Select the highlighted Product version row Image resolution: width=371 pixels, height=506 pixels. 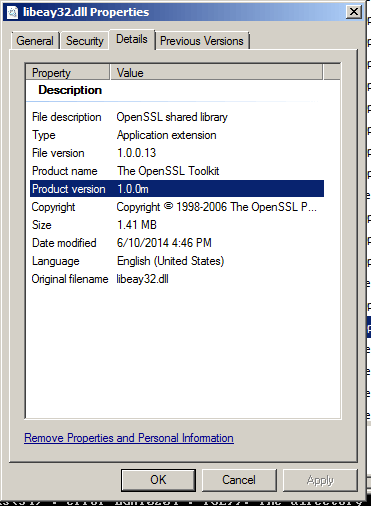point(177,189)
